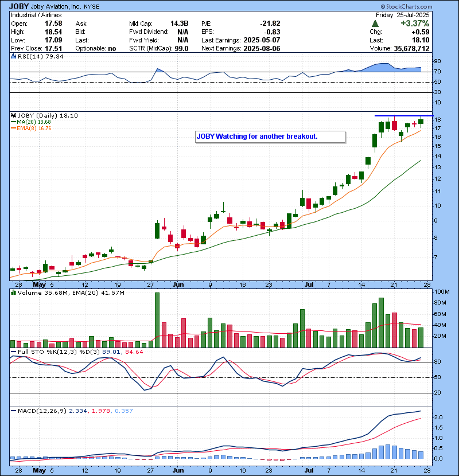Viewport: 459px width, 476px height.
Task: Select the Chg value +0.59
Action: coord(421,32)
